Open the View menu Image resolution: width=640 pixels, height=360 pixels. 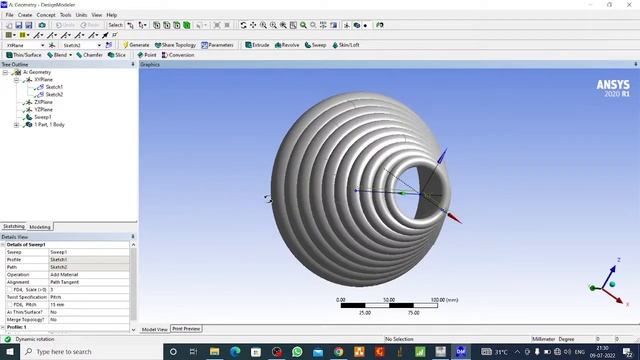tap(97, 15)
